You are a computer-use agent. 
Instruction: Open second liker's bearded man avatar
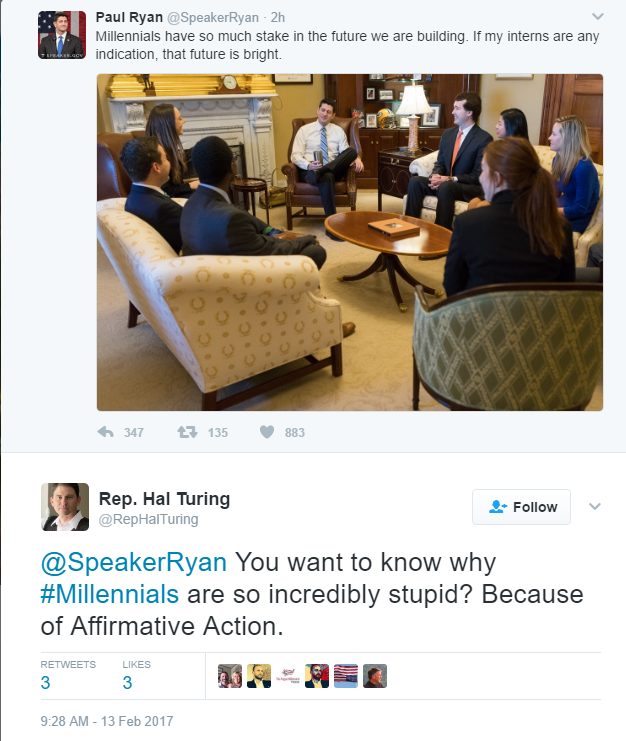click(259, 676)
